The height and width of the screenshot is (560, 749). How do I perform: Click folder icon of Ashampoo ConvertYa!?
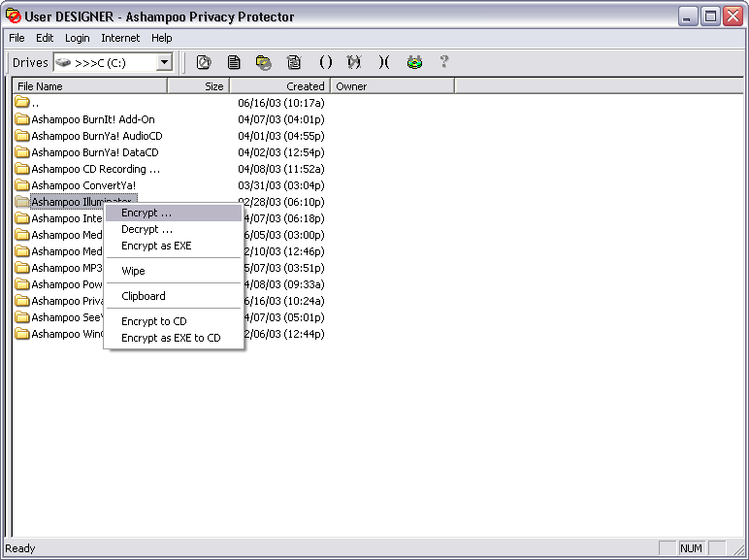[22, 185]
